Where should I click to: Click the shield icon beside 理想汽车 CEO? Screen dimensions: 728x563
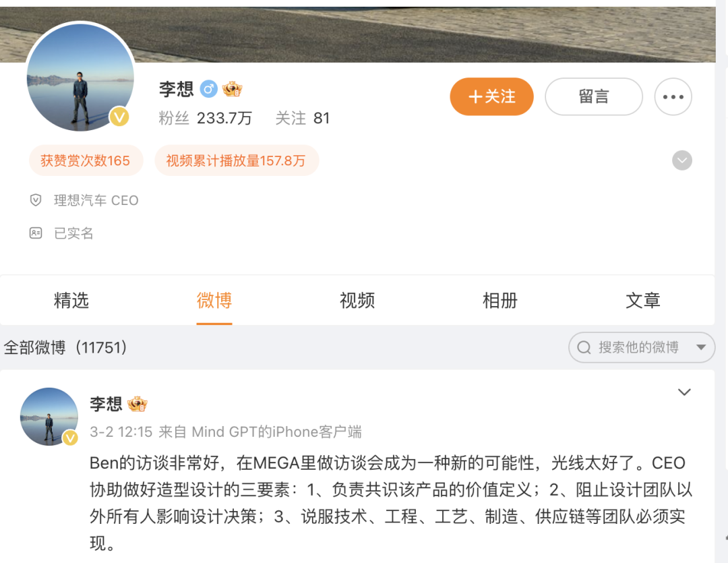click(36, 200)
